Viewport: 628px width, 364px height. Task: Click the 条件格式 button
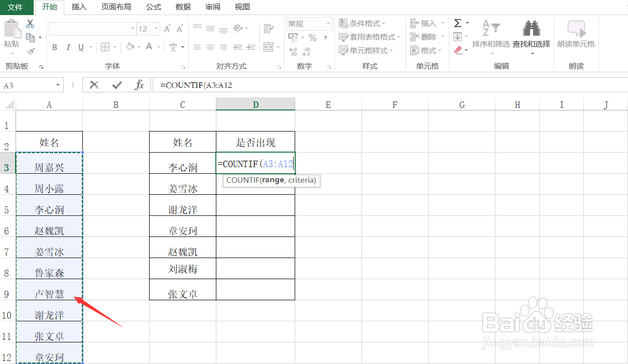coord(365,23)
